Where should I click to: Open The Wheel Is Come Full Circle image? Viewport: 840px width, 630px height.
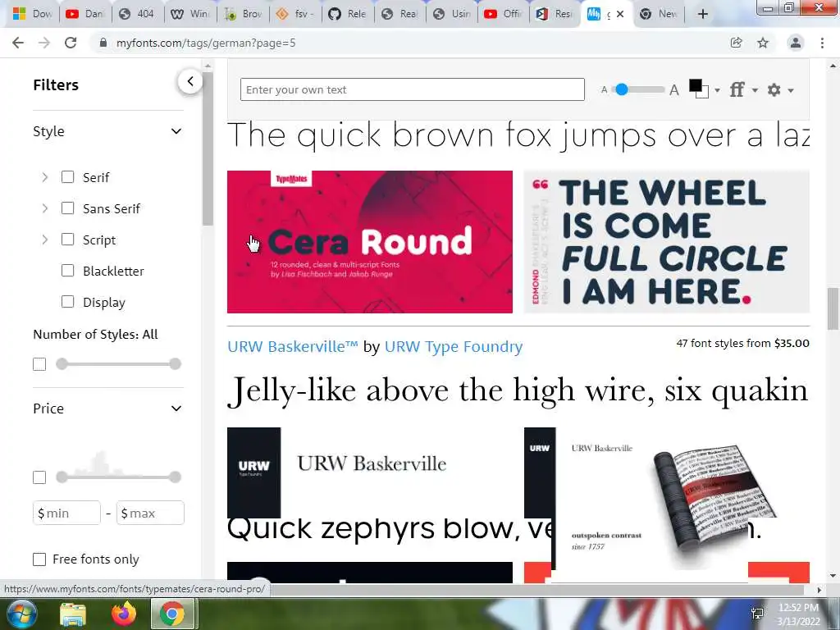[x=666, y=242]
